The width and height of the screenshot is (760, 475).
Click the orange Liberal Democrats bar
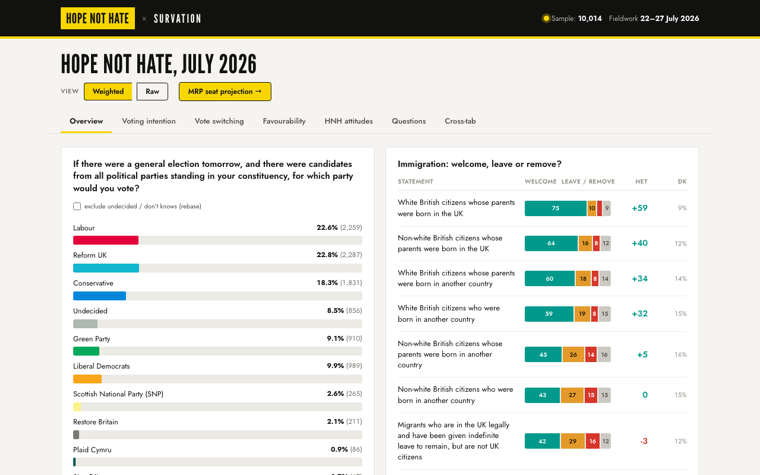coord(87,379)
